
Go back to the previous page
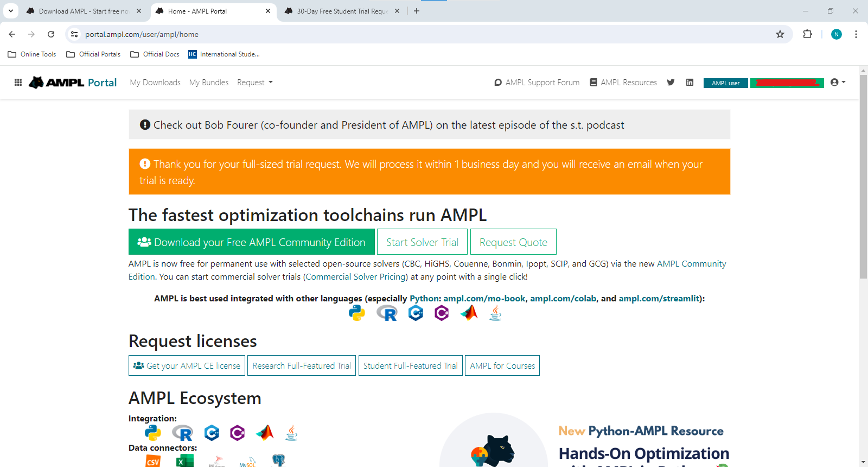12,34
